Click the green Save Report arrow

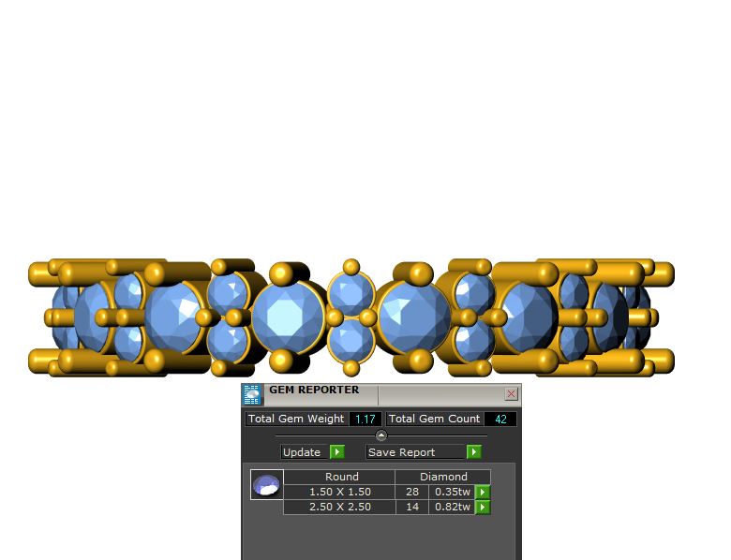click(474, 452)
